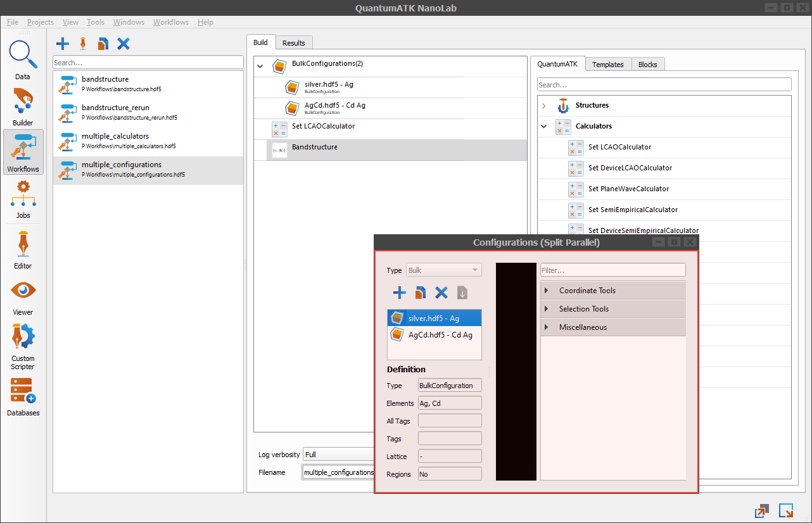Add configuration in Configurations dialog
Image resolution: width=812 pixels, height=523 pixels.
pyautogui.click(x=400, y=293)
